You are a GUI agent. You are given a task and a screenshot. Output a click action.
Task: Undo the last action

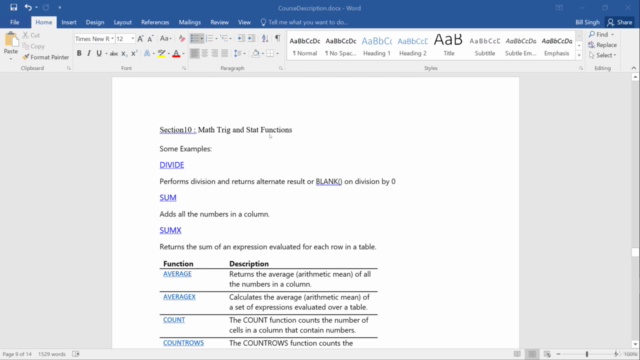click(x=28, y=7)
